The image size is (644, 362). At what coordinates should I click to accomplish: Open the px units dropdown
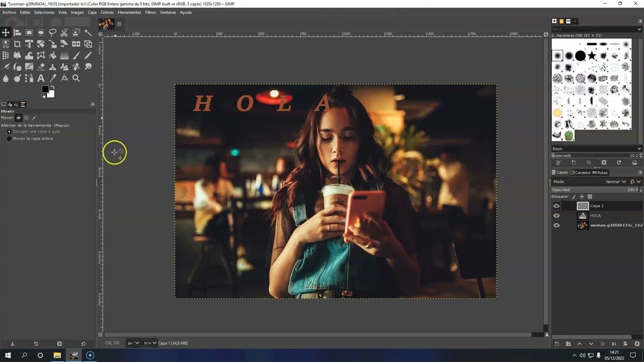pos(133,343)
